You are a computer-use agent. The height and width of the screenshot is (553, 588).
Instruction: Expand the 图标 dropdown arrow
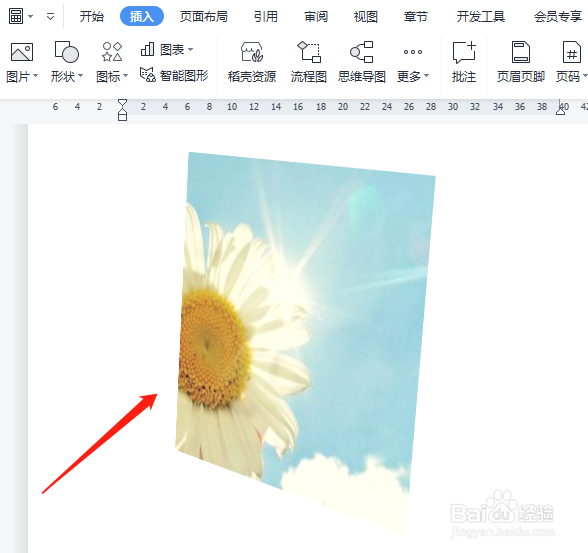click(126, 76)
